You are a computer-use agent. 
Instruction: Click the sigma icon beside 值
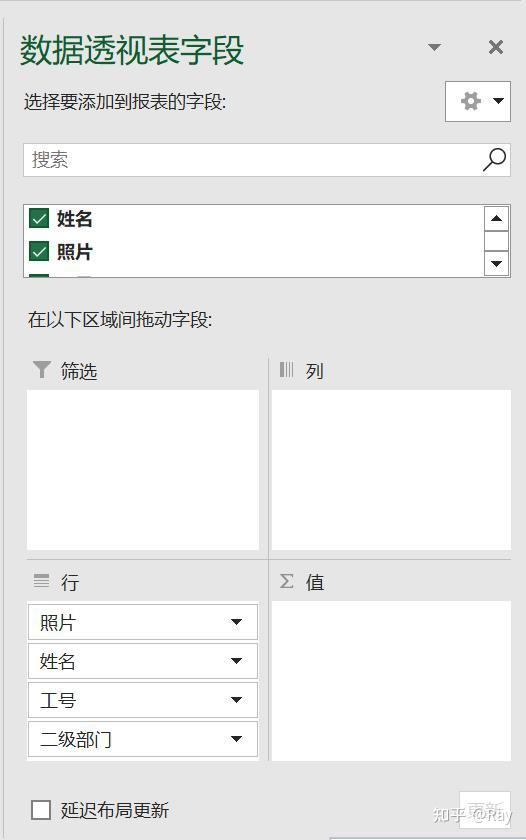click(287, 581)
